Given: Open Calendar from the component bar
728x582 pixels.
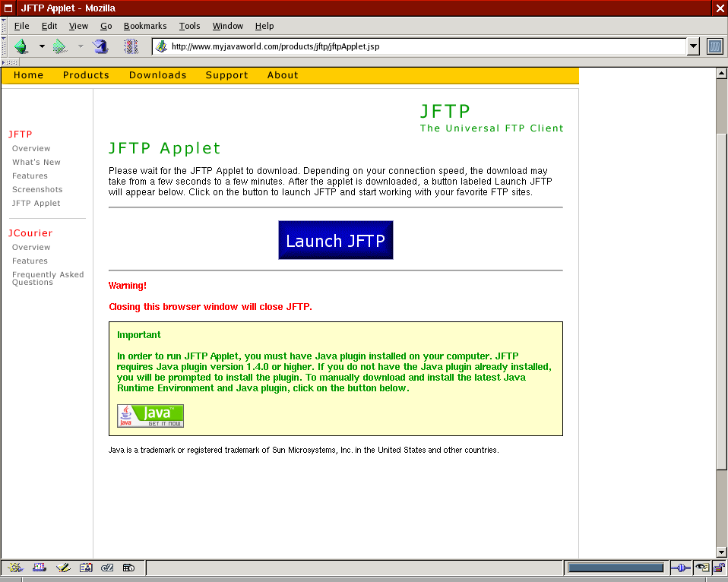Looking at the screenshot, I should 128,568.
